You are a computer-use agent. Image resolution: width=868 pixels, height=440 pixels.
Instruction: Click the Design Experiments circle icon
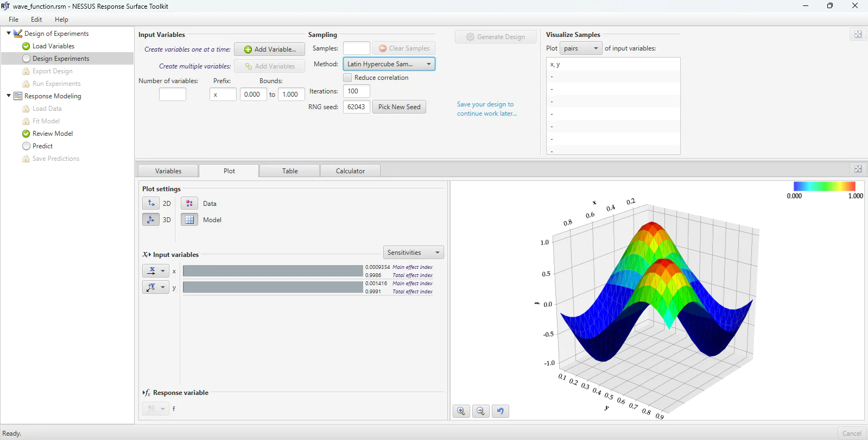click(26, 59)
